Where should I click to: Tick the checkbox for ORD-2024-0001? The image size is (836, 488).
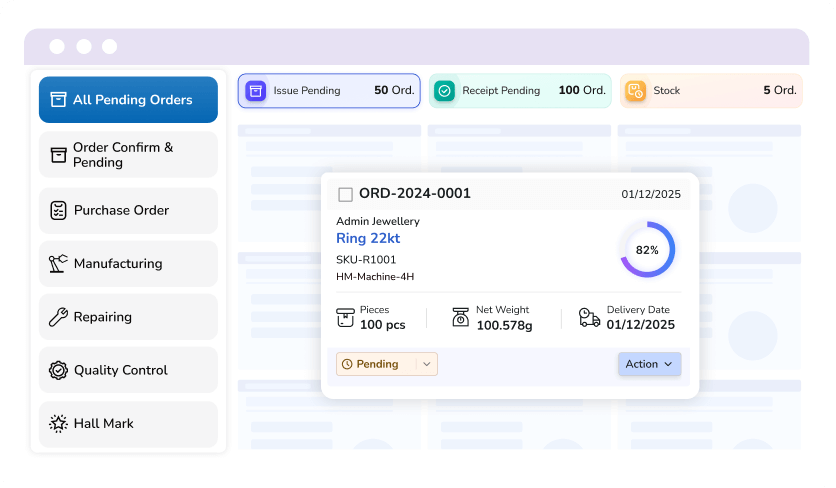coord(345,194)
